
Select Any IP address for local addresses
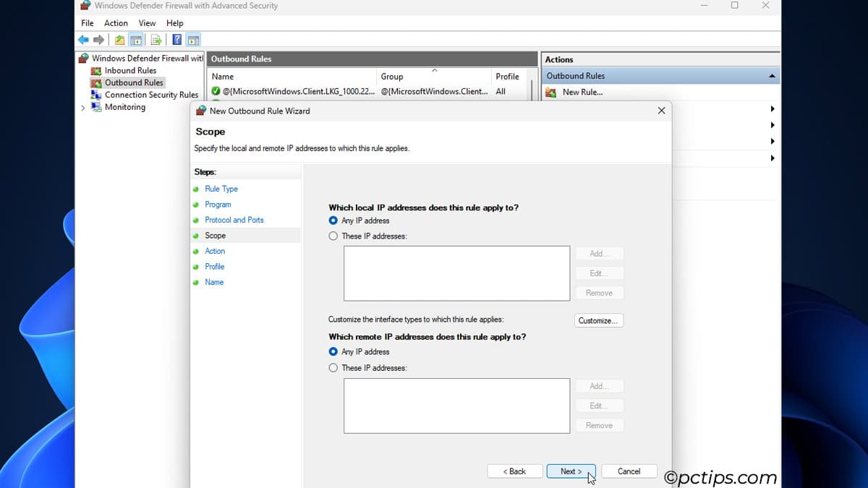(333, 221)
